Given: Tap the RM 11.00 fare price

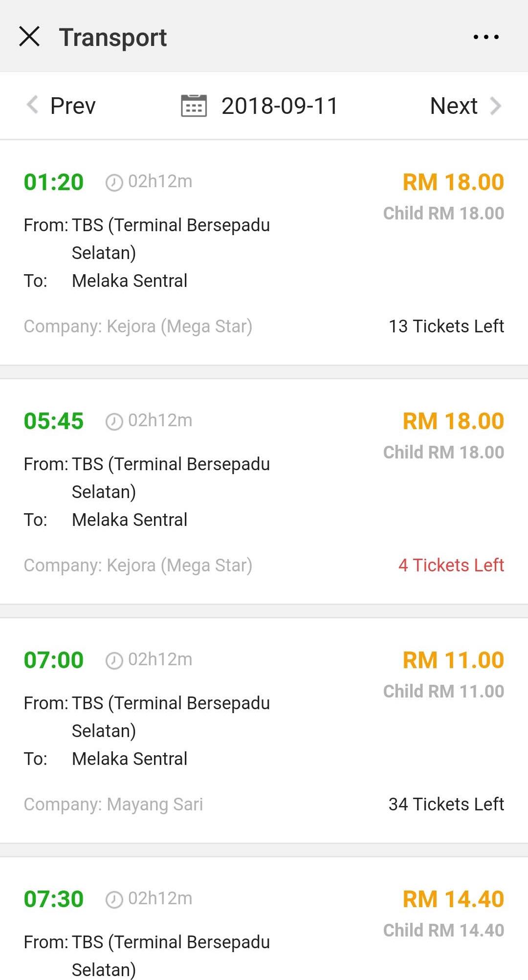Looking at the screenshot, I should [453, 660].
